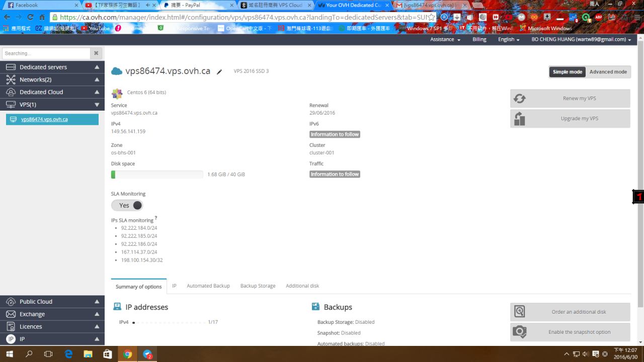Expand the Networks(2) section arrow
The height and width of the screenshot is (362, 644).
(x=97, y=79)
